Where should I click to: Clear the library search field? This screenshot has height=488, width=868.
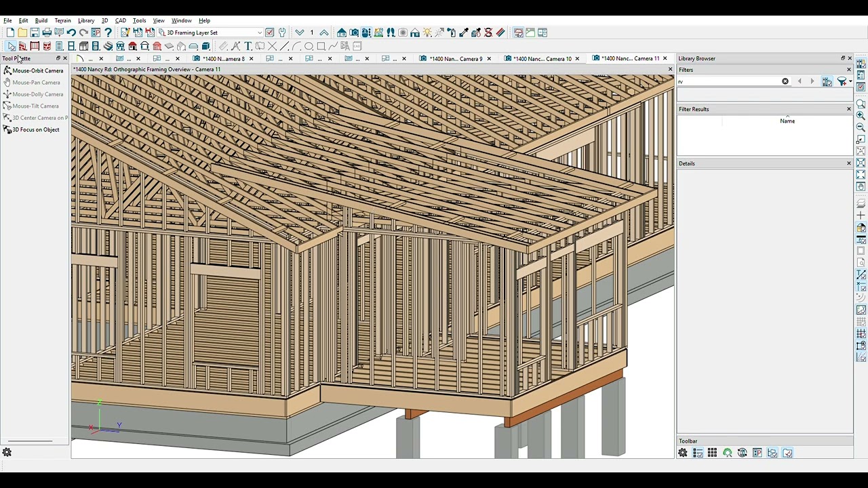pos(785,81)
